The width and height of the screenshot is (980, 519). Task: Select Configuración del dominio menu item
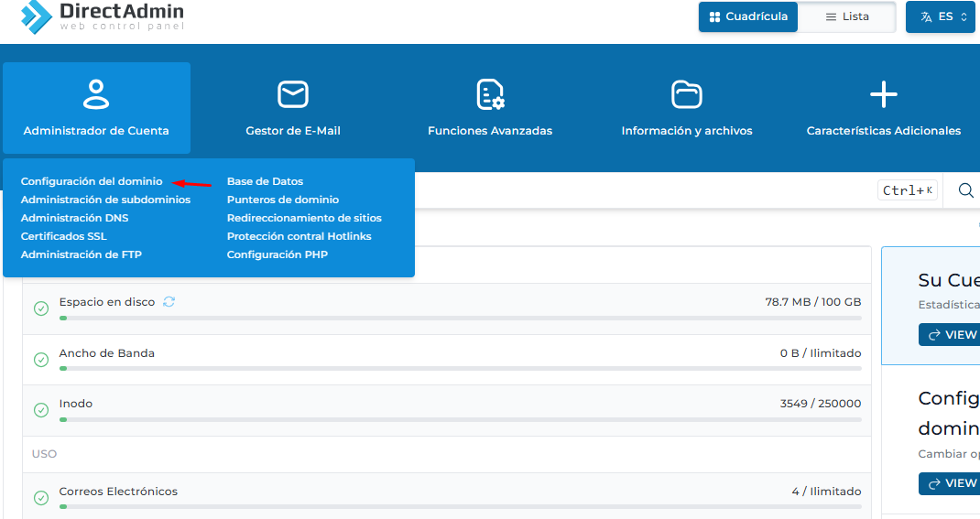[92, 181]
